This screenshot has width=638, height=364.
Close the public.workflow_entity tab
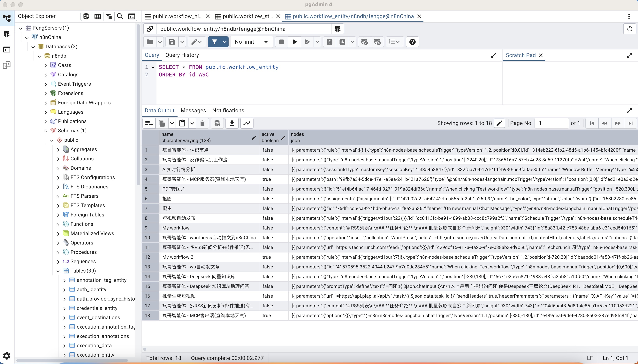pyautogui.click(x=419, y=17)
